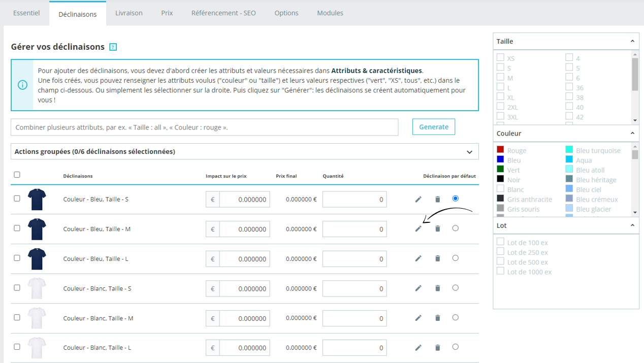Delete the Couleur - Blanc, Taille - M declination
The image size is (644, 363).
point(437,318)
